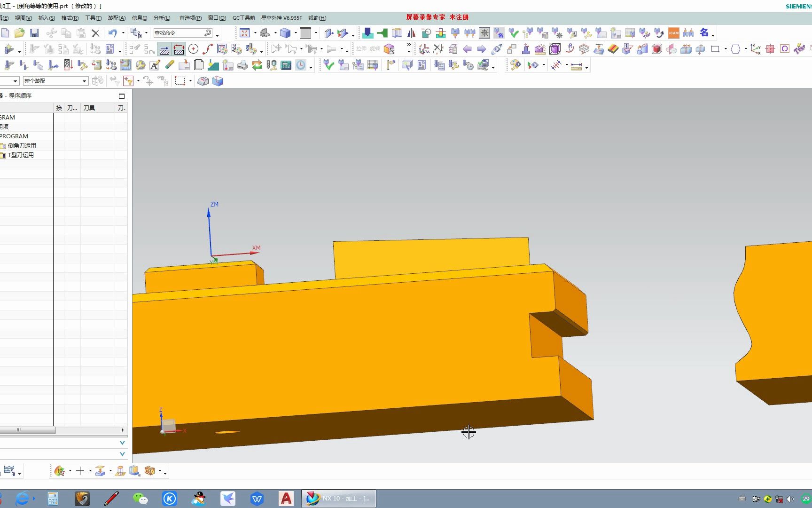Select the circle with center point tool
The width and height of the screenshot is (812, 508).
point(193,49)
